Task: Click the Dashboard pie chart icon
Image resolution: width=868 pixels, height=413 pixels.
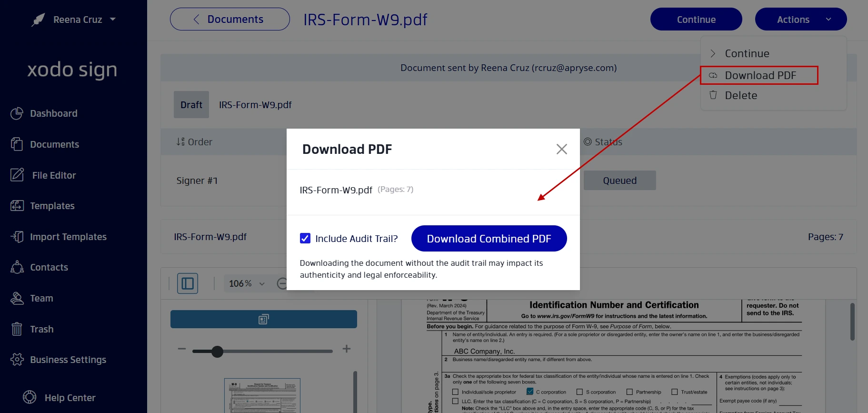Action: (x=17, y=113)
